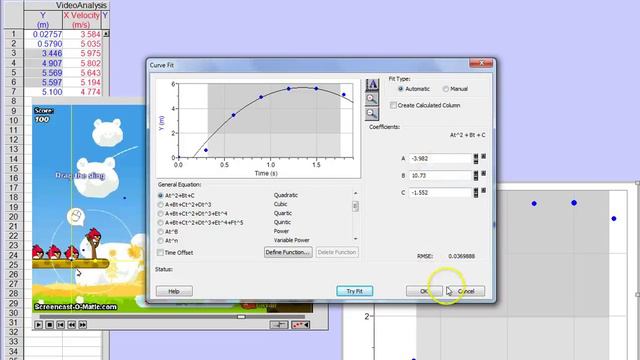The width and height of the screenshot is (640, 360).
Task: Click the Delete Function button
Action: coord(337,252)
